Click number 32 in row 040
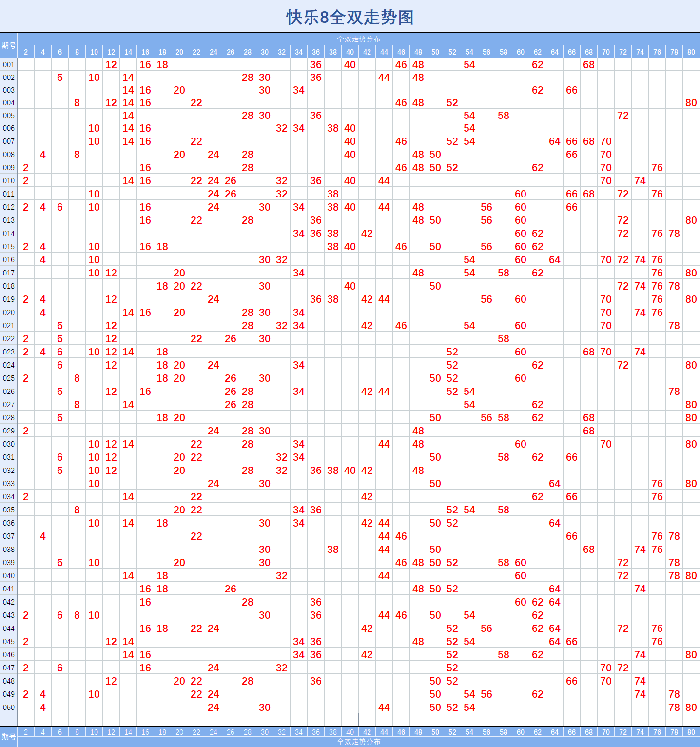Image resolution: width=700 pixels, height=747 pixels. pos(282,576)
